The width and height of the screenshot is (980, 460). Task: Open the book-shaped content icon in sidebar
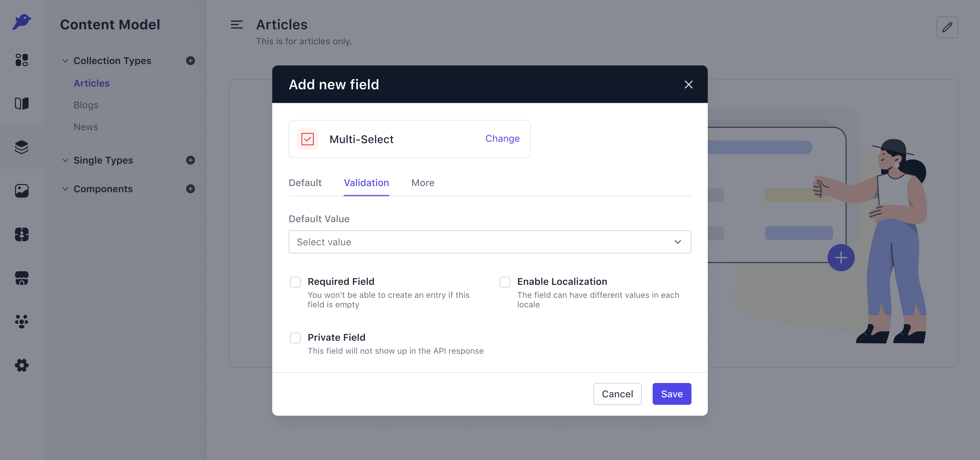(22, 104)
